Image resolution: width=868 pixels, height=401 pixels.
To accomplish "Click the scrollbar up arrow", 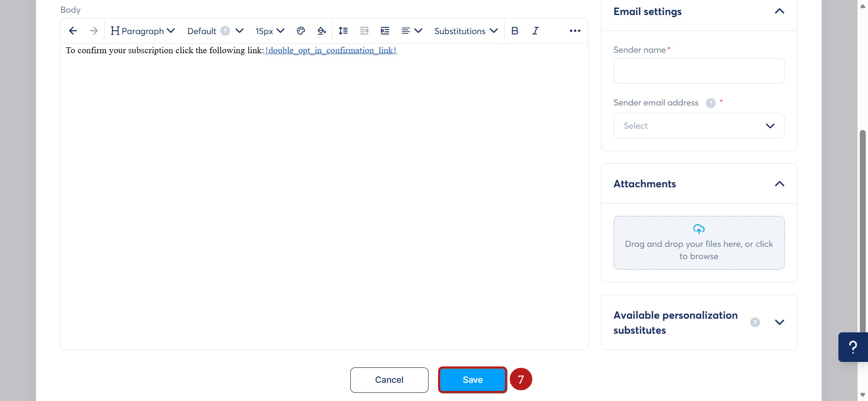I will click(x=863, y=6).
